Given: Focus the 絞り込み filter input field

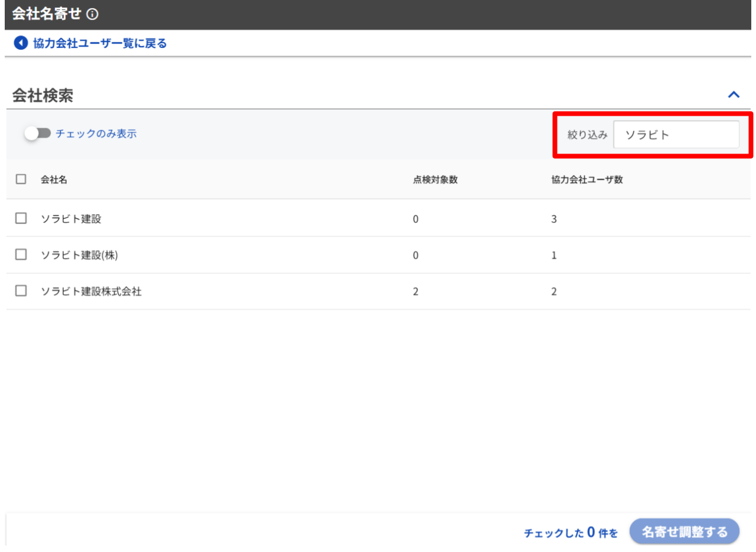Looking at the screenshot, I should tap(676, 135).
